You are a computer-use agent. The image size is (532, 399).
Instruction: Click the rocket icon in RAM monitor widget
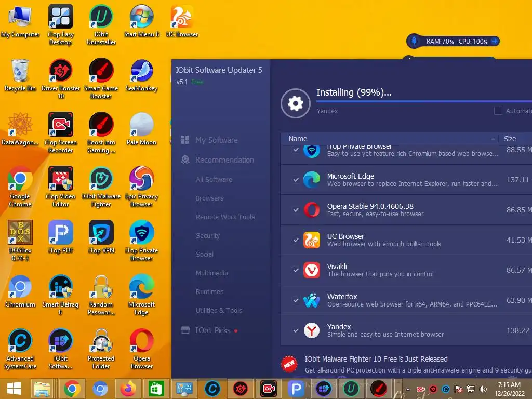pyautogui.click(x=414, y=41)
